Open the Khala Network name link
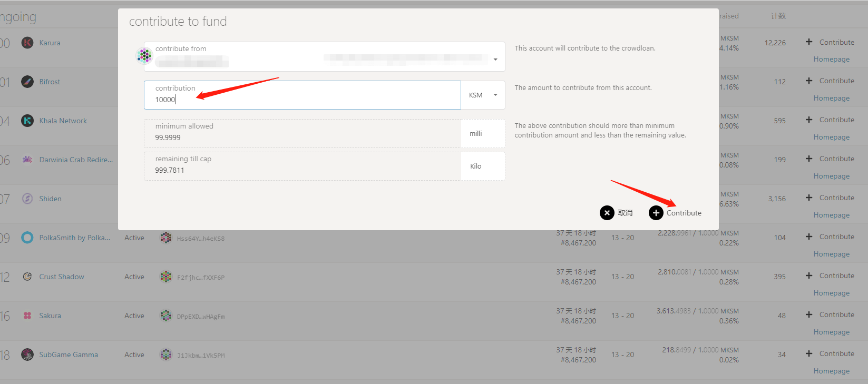 tap(63, 121)
